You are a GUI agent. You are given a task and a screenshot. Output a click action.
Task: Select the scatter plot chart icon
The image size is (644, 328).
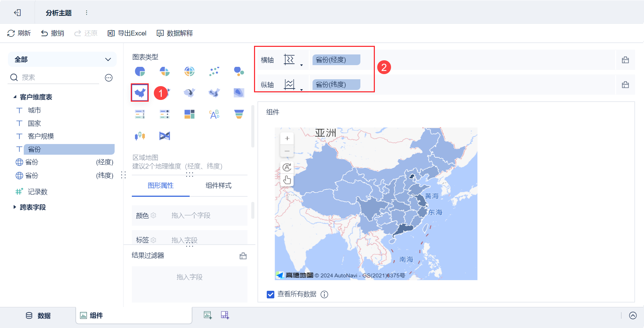[214, 71]
